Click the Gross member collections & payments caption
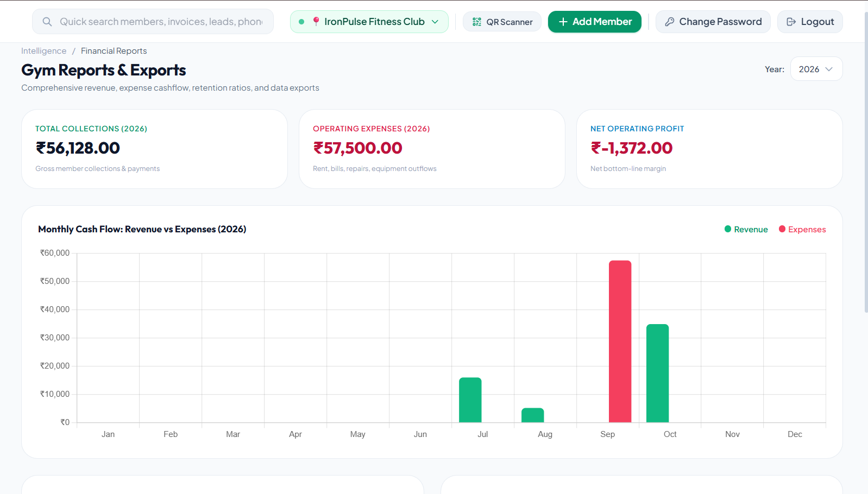The height and width of the screenshot is (494, 868). pos(98,169)
